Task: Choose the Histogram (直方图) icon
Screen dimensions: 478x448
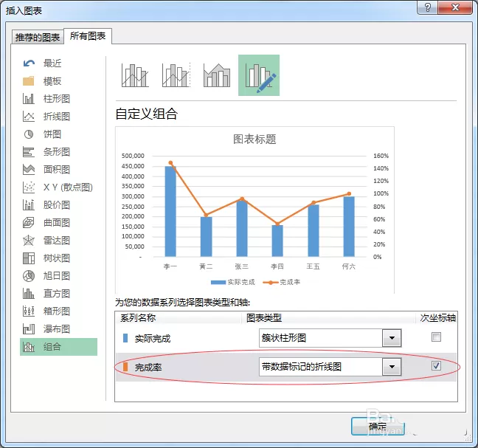Action: coord(29,294)
